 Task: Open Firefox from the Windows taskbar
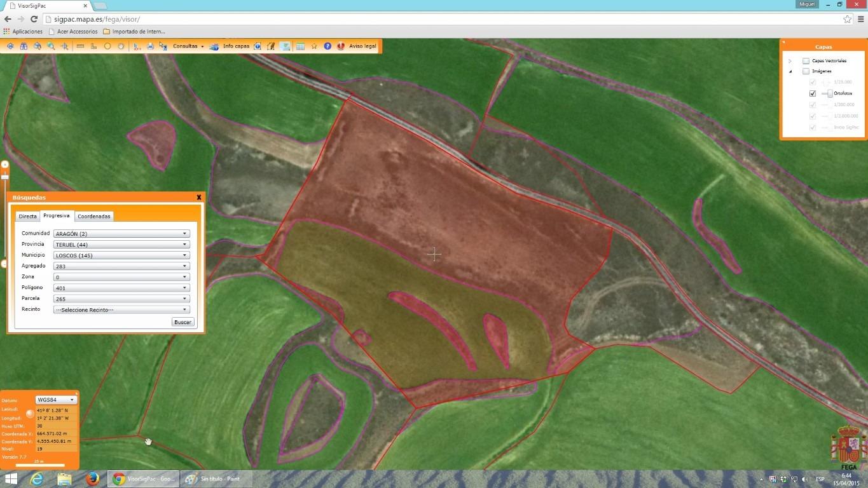[x=93, y=478]
